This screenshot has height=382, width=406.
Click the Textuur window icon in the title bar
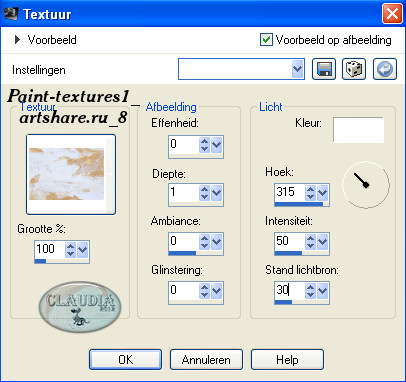(11, 14)
